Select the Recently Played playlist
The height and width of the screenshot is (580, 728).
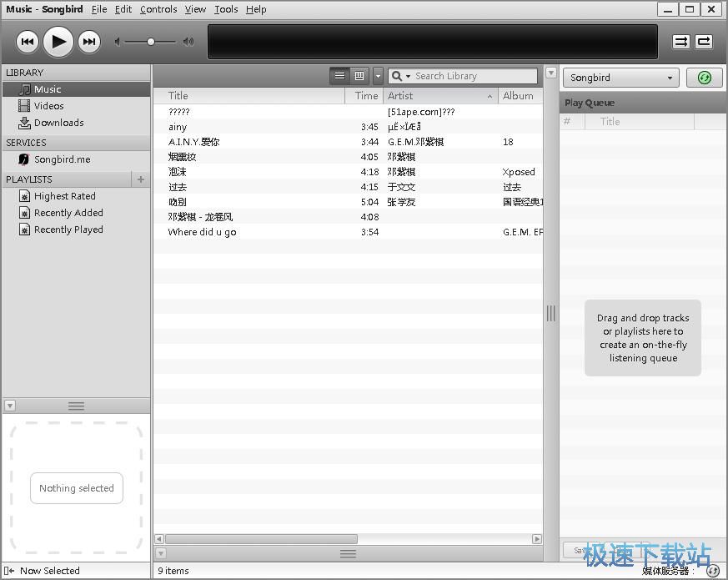click(x=68, y=229)
